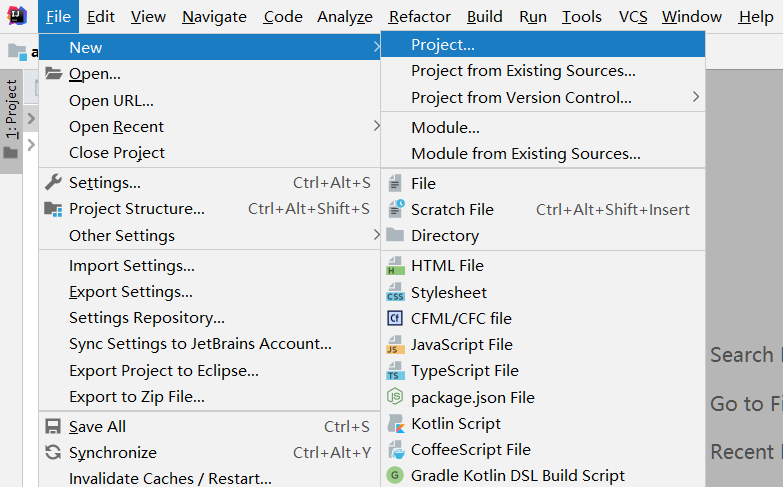Expand the first project tree node chevron

(31, 118)
